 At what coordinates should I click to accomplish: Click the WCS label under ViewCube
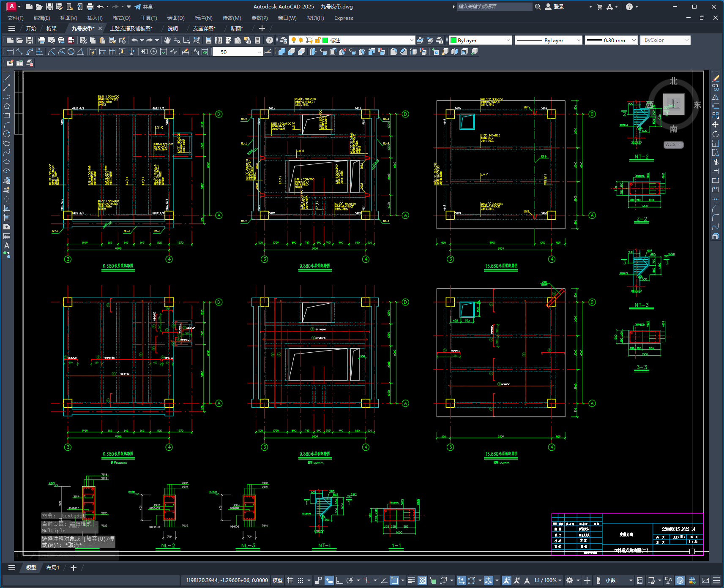[x=673, y=144]
